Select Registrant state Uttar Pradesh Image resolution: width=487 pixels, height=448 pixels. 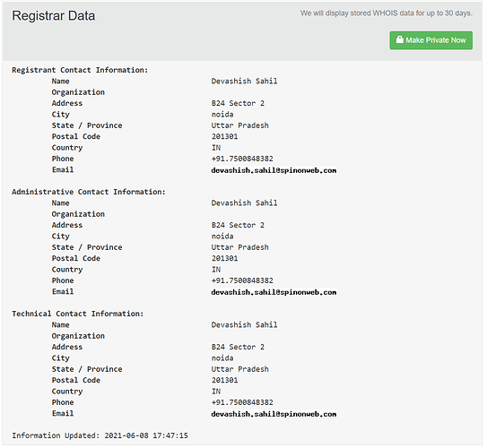(239, 125)
